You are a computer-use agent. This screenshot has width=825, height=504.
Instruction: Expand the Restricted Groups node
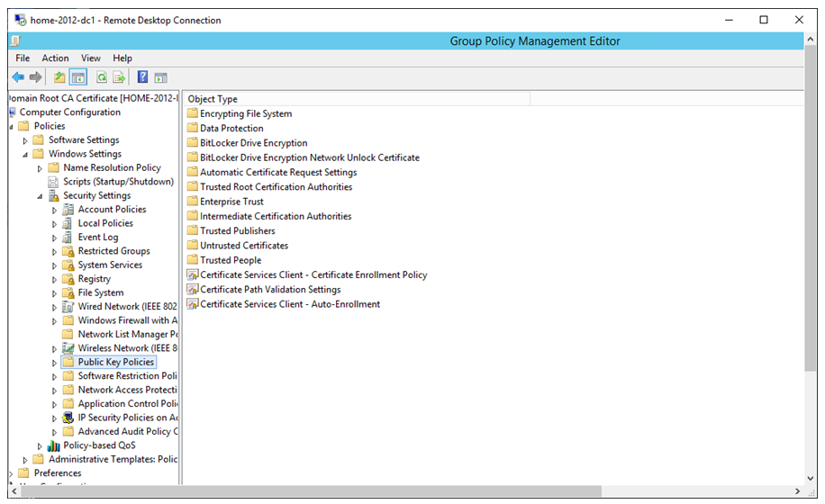coord(54,252)
